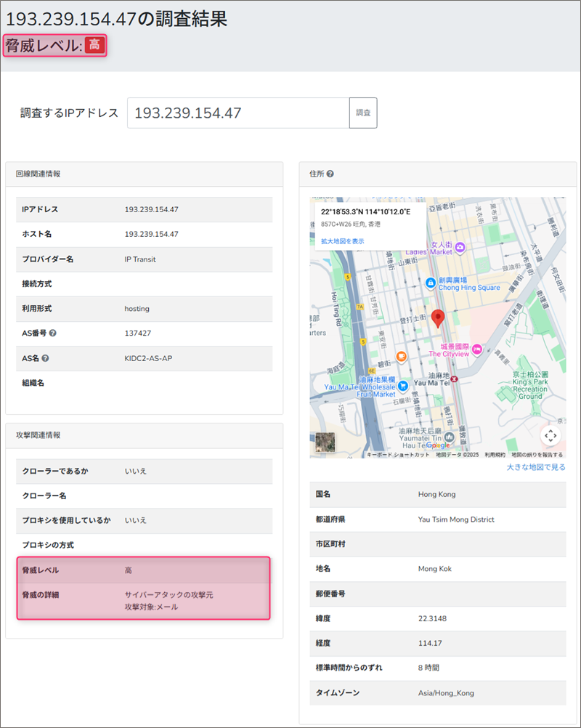The width and height of the screenshot is (581, 728).
Task: Click help icon beside AS名
Action: (x=46, y=358)
